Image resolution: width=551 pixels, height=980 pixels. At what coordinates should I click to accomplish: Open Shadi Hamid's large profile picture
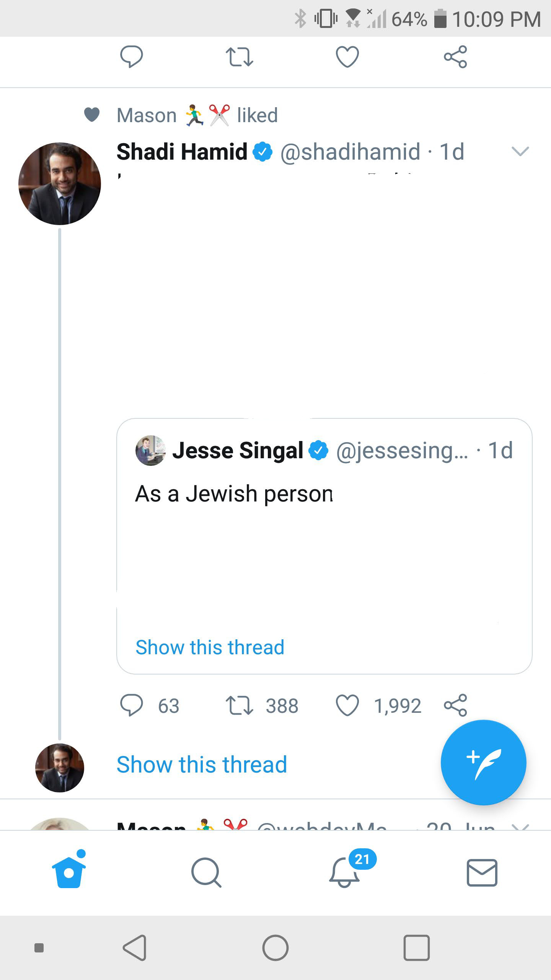[60, 184]
